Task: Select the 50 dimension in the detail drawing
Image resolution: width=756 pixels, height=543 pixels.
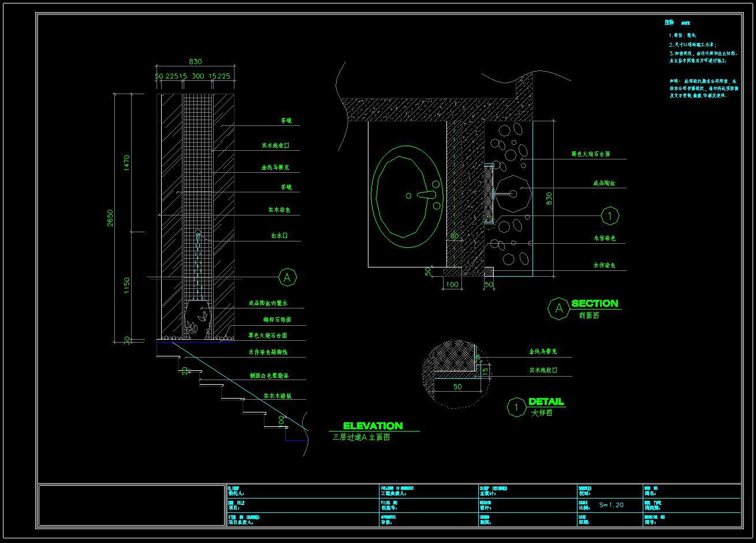Action: coord(457,386)
